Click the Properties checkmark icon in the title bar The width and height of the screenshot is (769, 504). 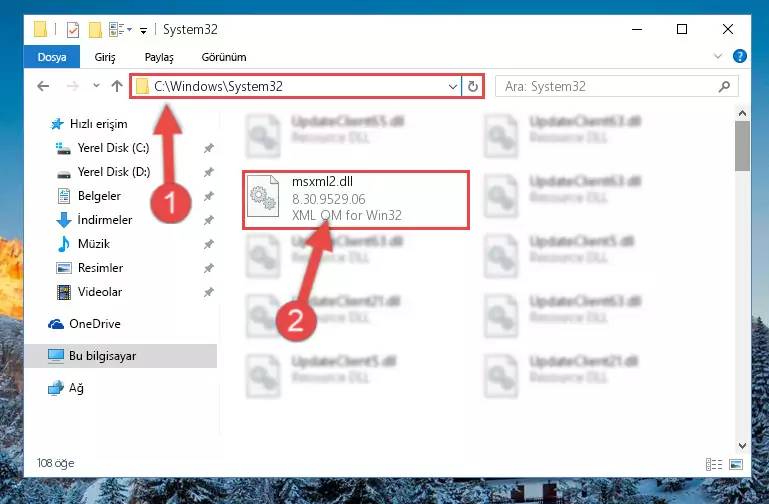[73, 29]
